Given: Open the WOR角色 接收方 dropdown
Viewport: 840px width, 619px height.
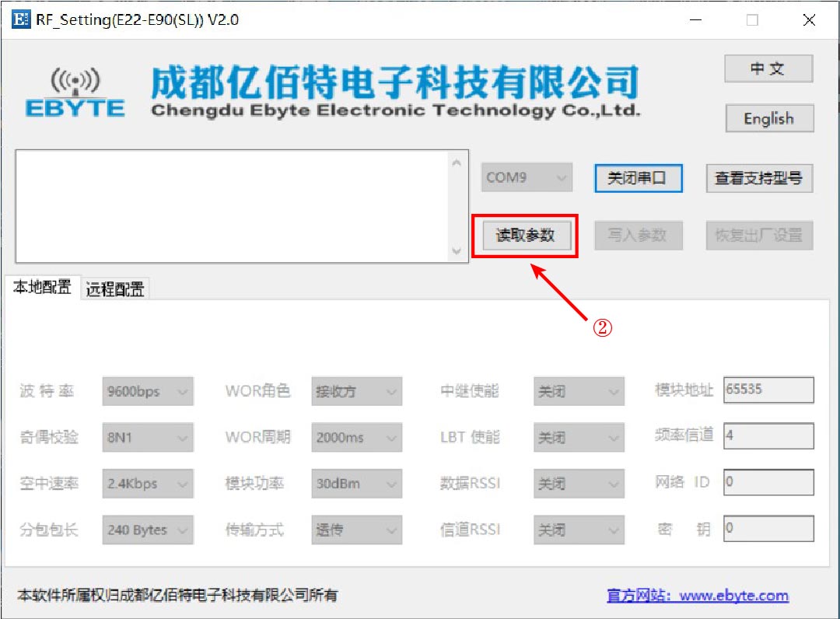Looking at the screenshot, I should click(x=357, y=391).
